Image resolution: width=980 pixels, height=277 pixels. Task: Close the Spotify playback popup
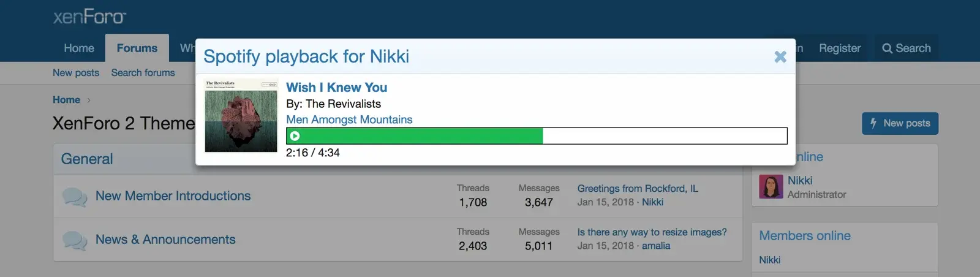[780, 57]
